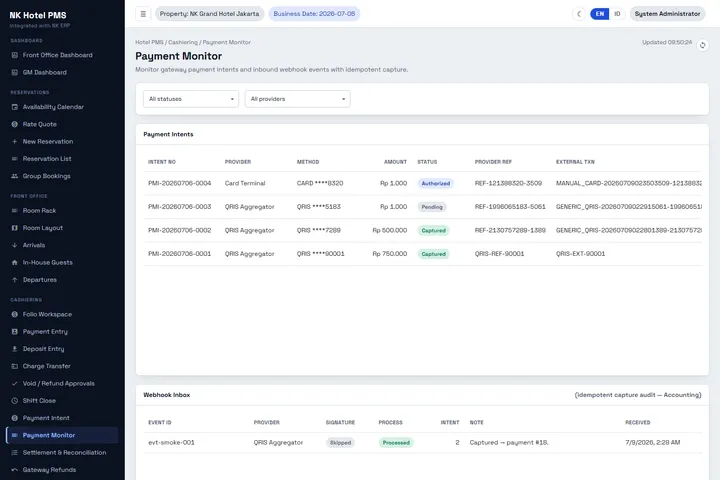Viewport: 720px width, 480px height.
Task: Click the Charge Transfer icon
Action: pos(15,367)
